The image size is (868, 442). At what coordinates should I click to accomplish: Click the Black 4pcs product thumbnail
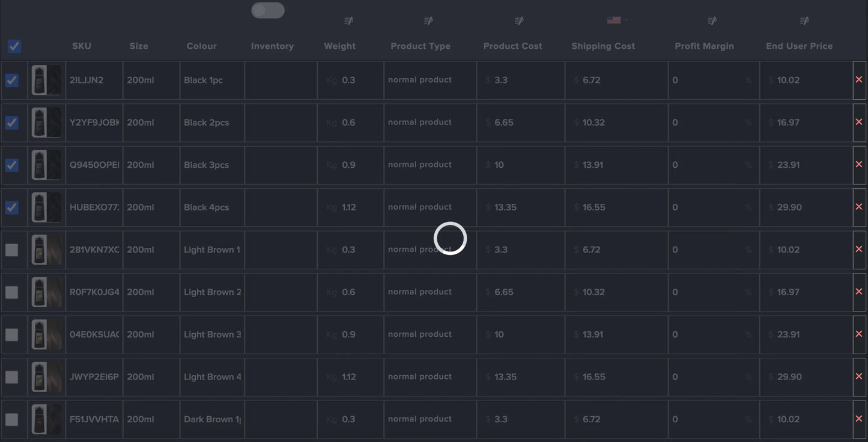click(x=46, y=207)
